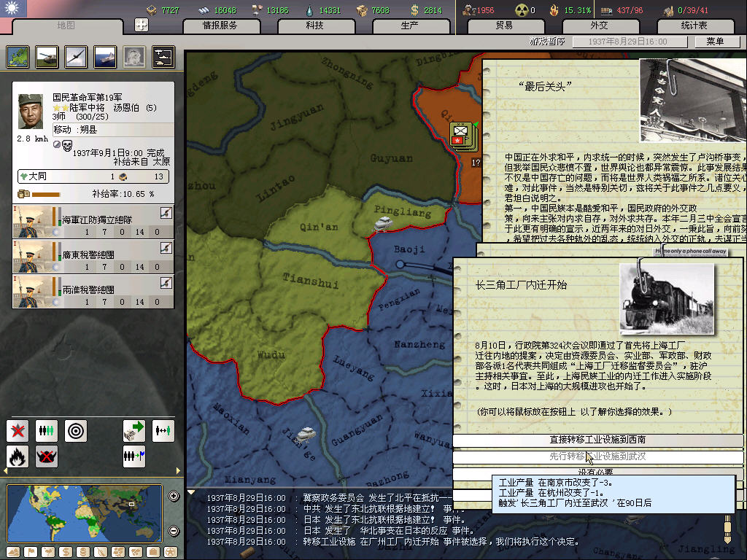The image size is (747, 560).
Task: Click the locomotive photo in 长三角工厂内迁开始 event
Action: point(667,298)
